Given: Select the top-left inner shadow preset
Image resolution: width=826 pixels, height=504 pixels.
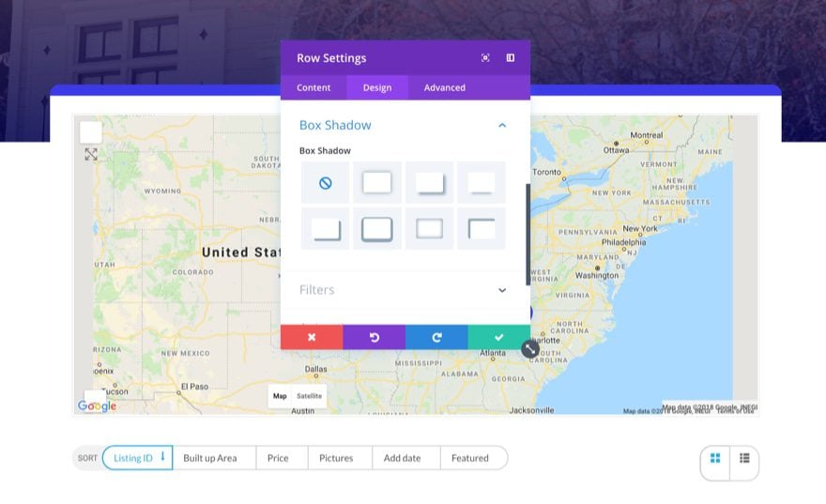Looking at the screenshot, I should pyautogui.click(x=481, y=229).
